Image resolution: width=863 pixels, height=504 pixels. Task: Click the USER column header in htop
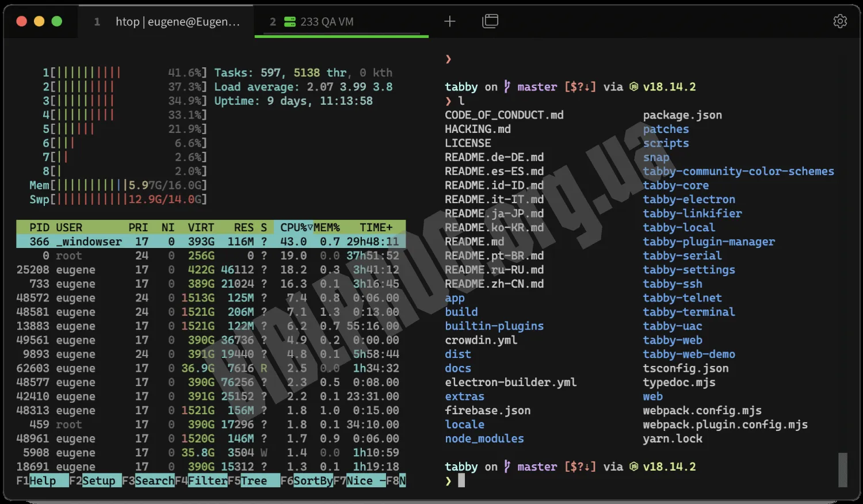point(69,227)
